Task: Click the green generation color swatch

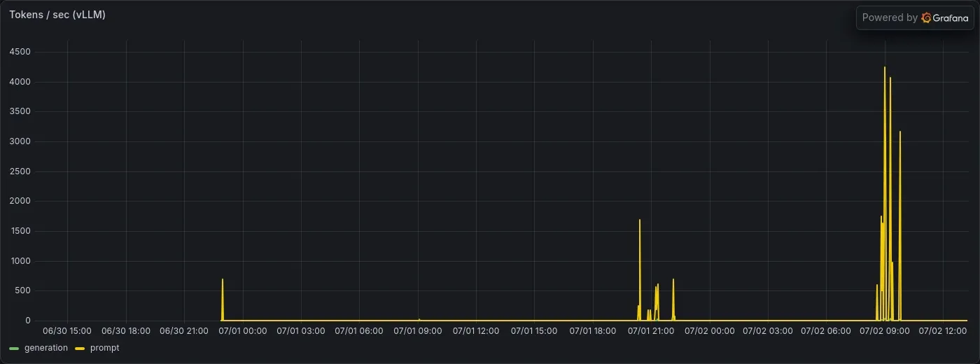Action: pos(14,349)
